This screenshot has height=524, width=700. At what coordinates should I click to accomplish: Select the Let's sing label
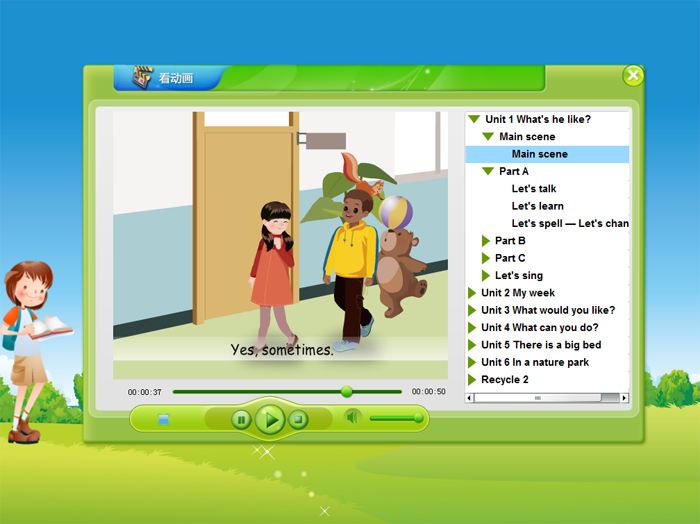pyautogui.click(x=519, y=276)
